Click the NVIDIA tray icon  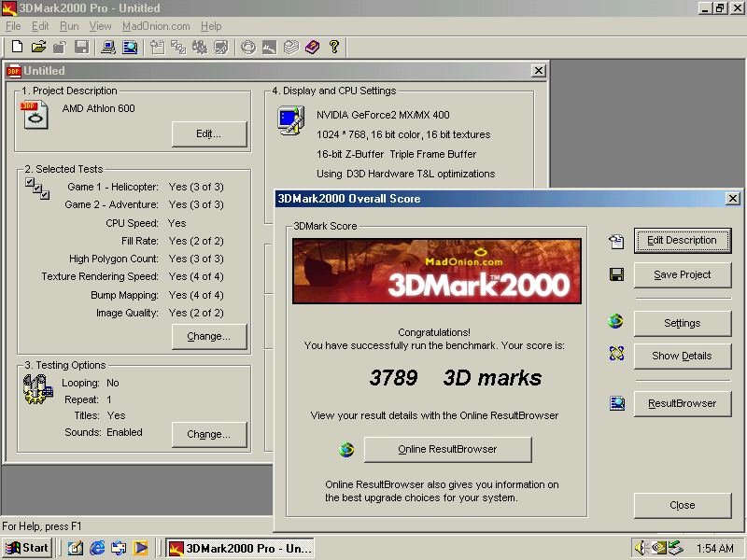point(659,548)
